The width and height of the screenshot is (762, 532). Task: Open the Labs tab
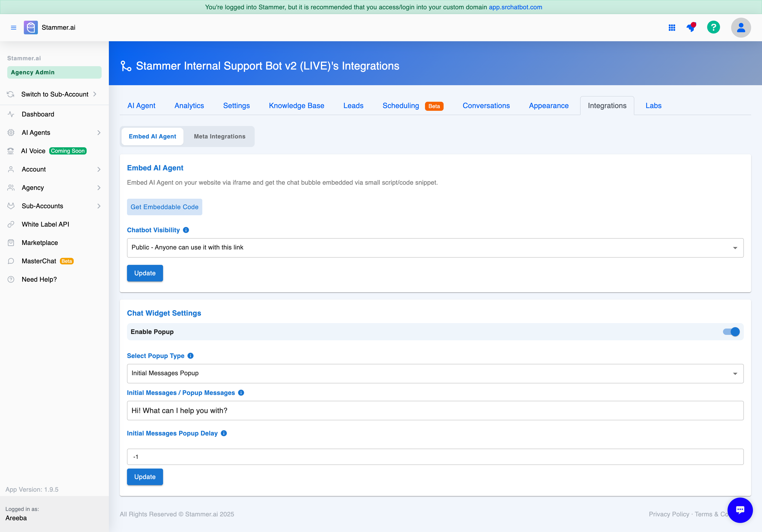click(x=653, y=106)
